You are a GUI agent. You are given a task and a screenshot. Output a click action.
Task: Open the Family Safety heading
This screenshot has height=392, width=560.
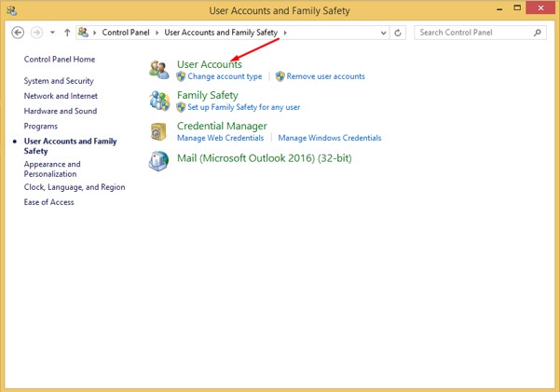coord(208,95)
